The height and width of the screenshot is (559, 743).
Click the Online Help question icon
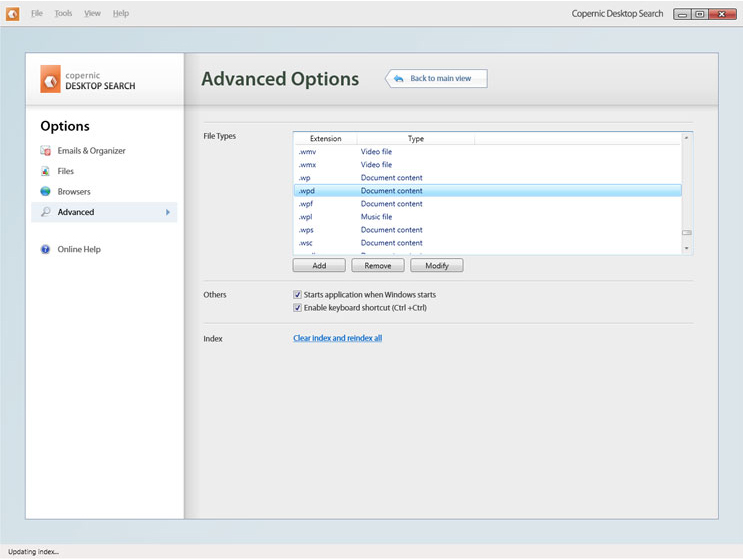click(x=45, y=249)
